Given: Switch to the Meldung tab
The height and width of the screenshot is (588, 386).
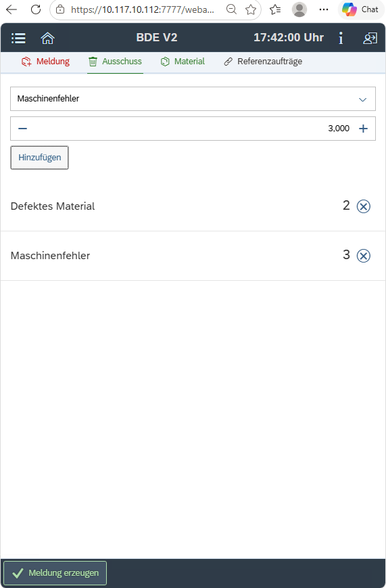Looking at the screenshot, I should point(46,62).
